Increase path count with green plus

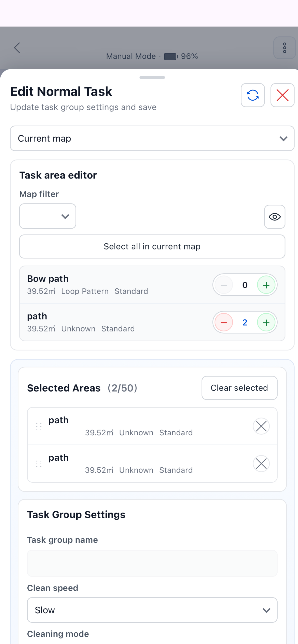(266, 322)
